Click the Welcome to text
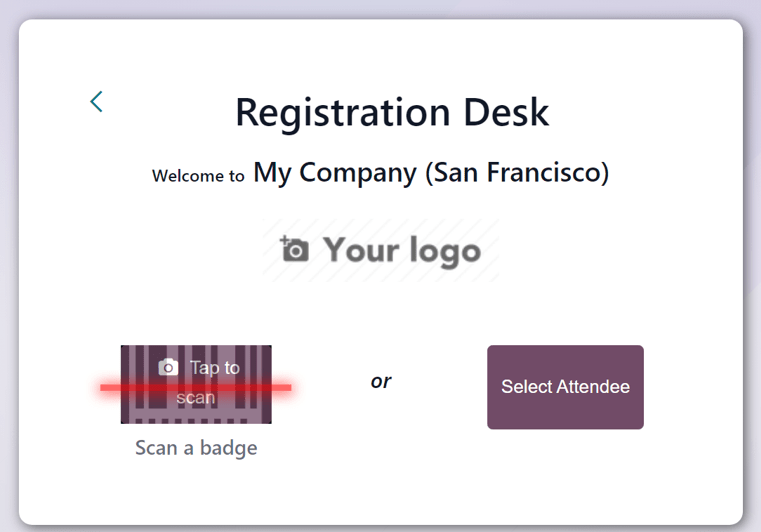This screenshot has height=532, width=761. click(x=198, y=176)
